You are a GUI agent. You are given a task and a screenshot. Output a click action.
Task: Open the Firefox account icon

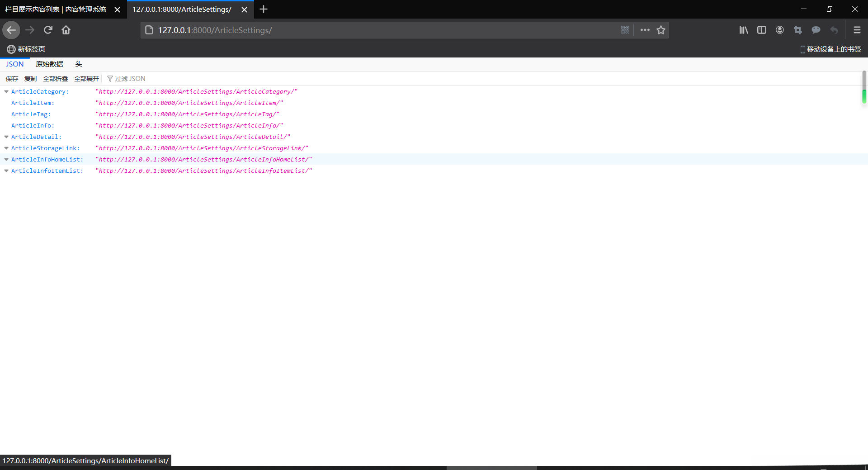click(x=780, y=30)
